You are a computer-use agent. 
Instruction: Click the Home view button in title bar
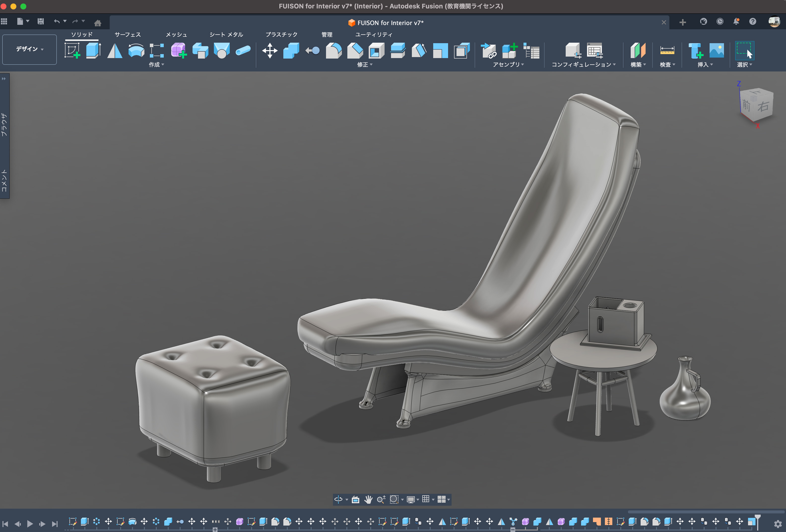point(98,23)
